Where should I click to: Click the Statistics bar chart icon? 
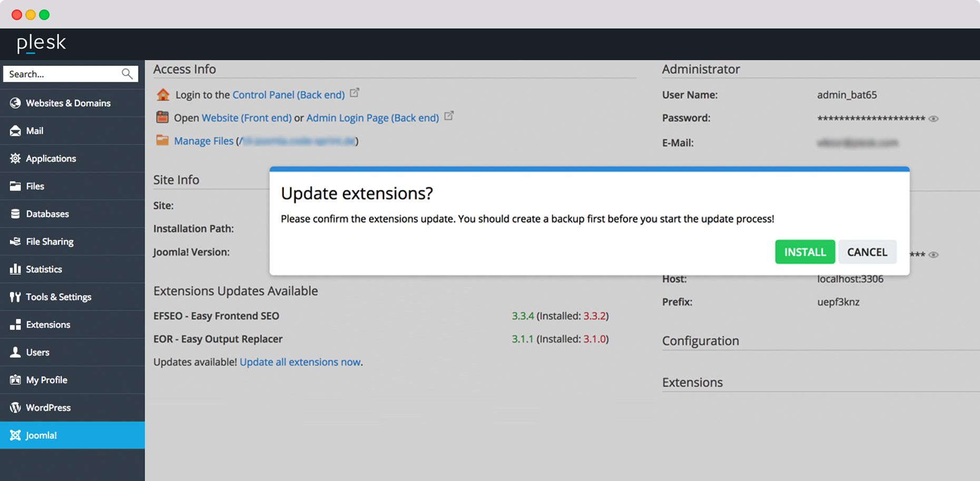tap(15, 269)
